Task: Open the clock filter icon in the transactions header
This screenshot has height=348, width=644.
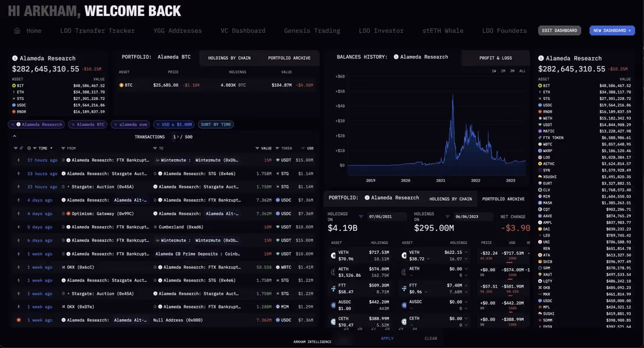Action: coord(28,148)
